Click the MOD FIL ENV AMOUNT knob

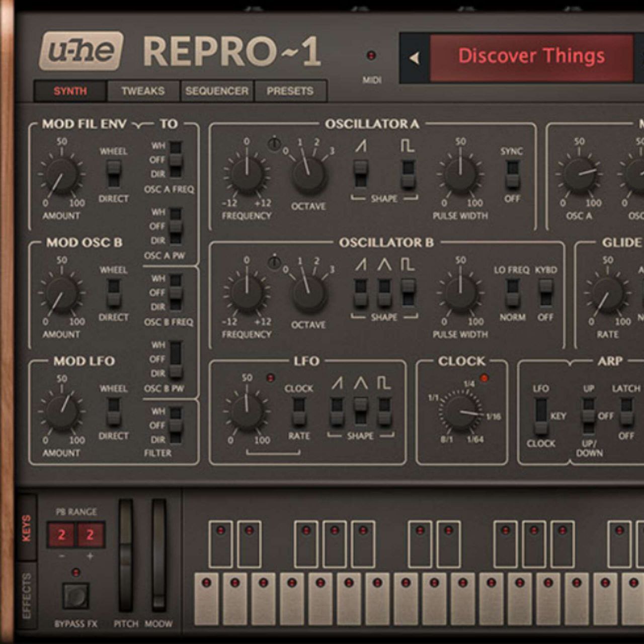(x=62, y=175)
